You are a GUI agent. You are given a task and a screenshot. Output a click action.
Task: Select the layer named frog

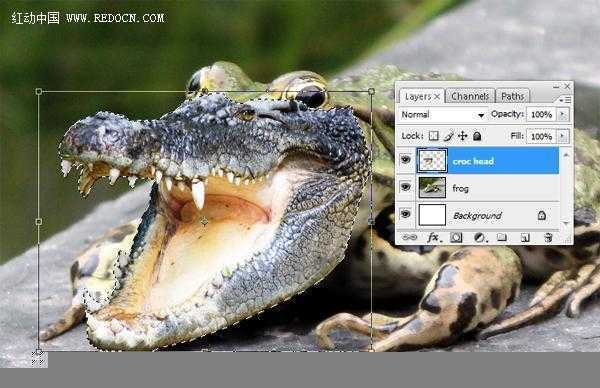[x=460, y=188]
